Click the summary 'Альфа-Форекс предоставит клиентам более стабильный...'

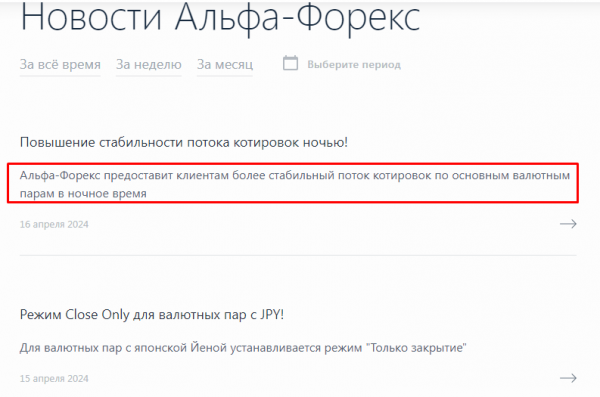tap(295, 184)
